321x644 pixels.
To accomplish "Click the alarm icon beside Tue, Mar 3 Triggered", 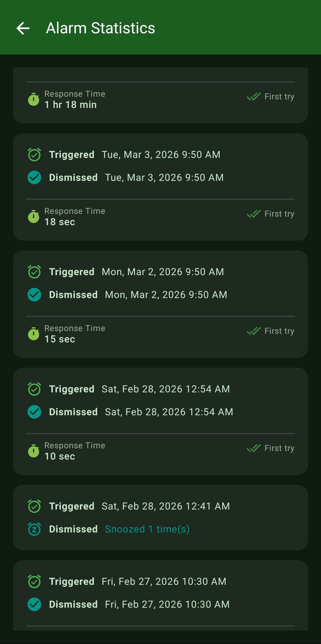I will [x=34, y=155].
